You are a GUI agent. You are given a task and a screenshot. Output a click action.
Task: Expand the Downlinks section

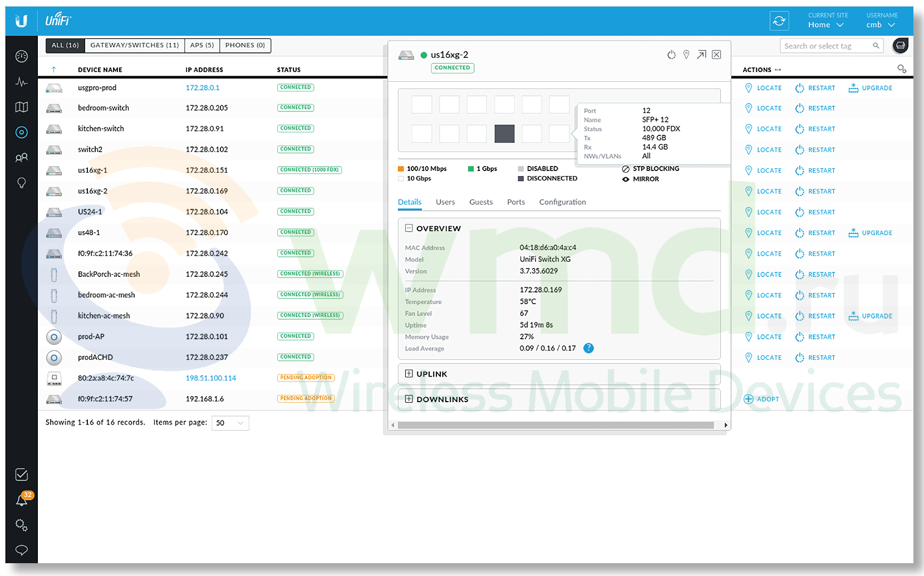click(409, 399)
